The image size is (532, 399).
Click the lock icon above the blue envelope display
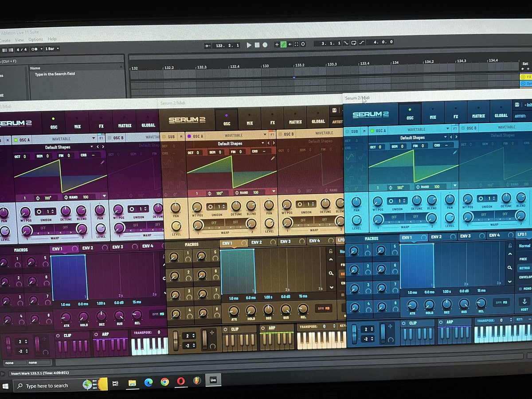point(510,245)
